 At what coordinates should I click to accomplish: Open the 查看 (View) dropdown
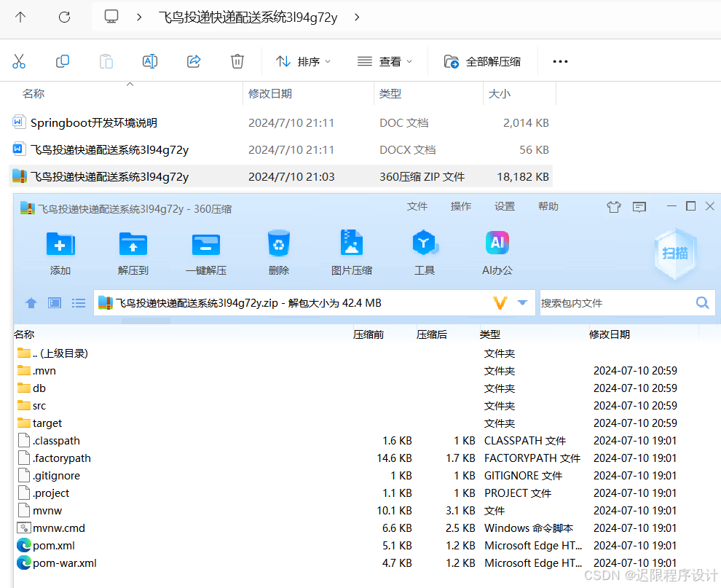386,61
